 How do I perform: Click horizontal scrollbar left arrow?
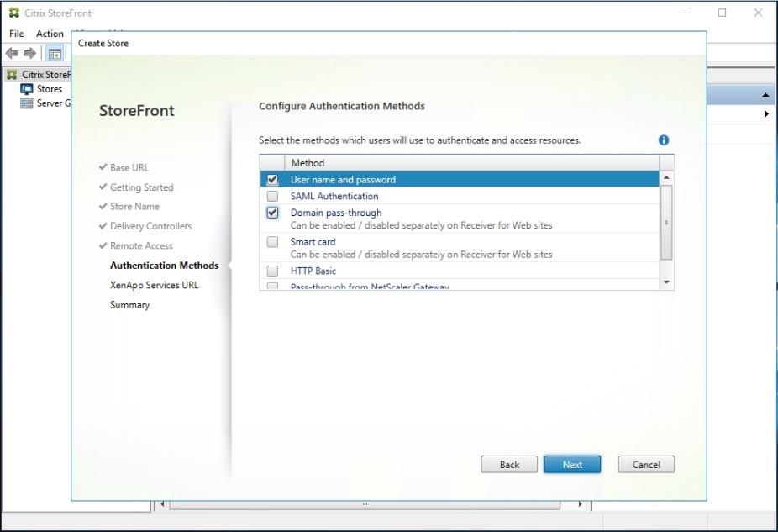[x=162, y=504]
